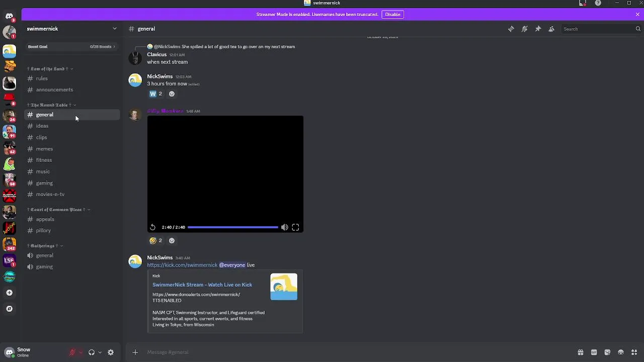Open the gaming text channel

tap(72, 183)
